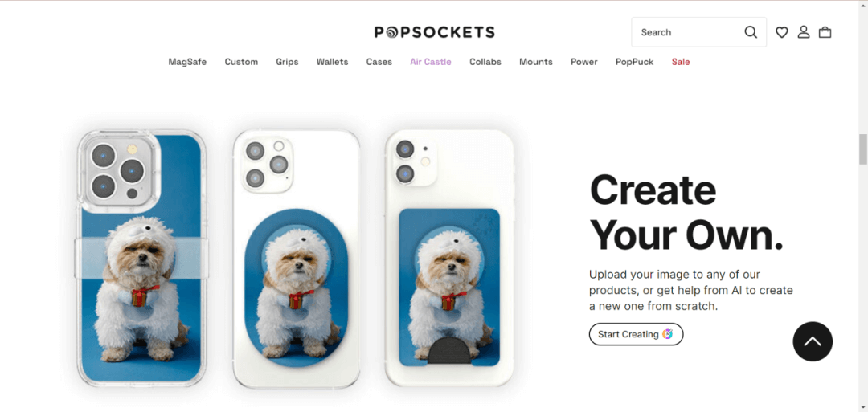Click the scrollbar down arrow

(x=863, y=407)
